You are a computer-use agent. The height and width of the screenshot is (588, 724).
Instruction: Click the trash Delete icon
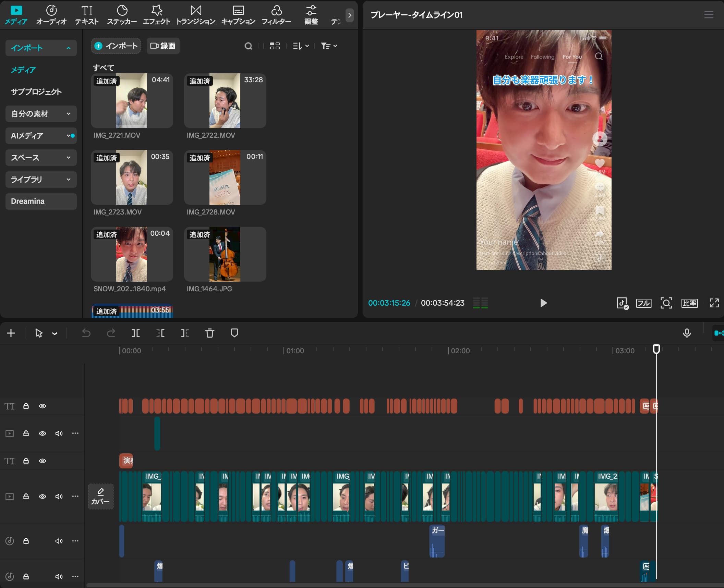[209, 333]
